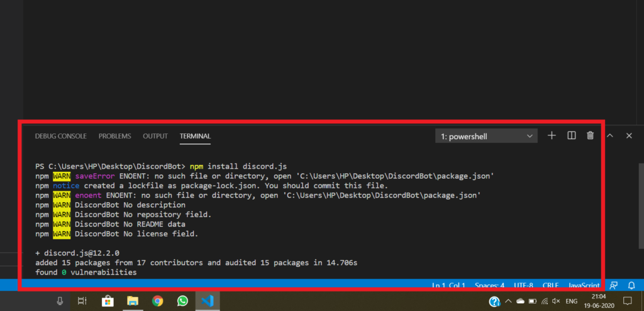This screenshot has height=311, width=644.
Task: Click the Get Help question mark tray icon
Action: click(494, 301)
